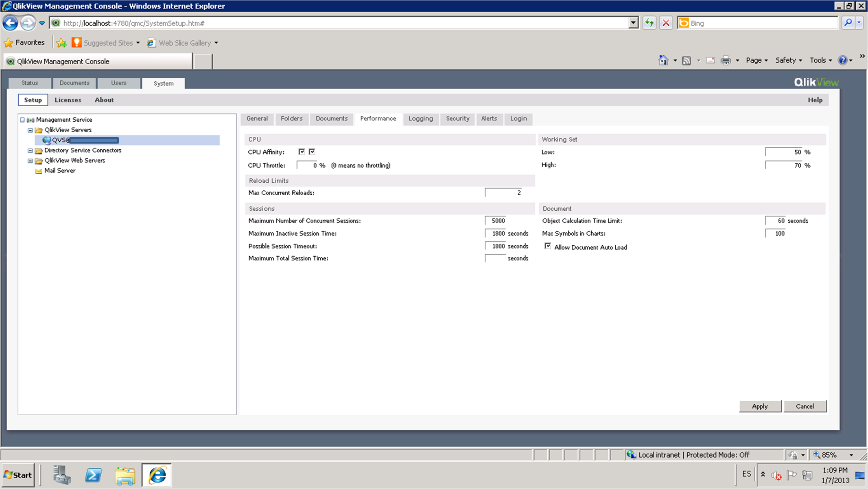868x489 pixels.
Task: Click the Mail Server envelope icon
Action: (39, 171)
